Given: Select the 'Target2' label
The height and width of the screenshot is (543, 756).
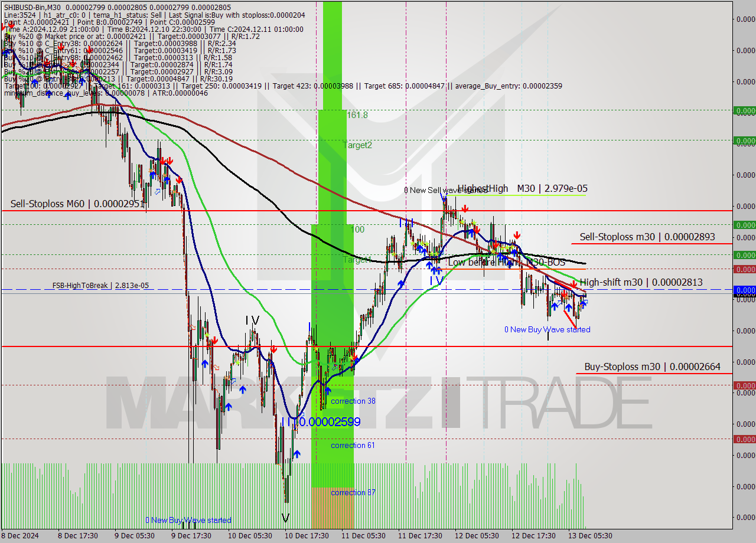Looking at the screenshot, I should (x=358, y=145).
